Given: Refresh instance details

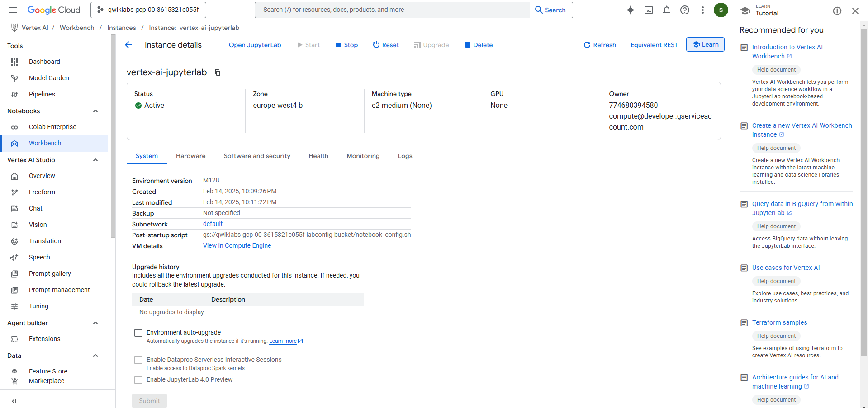Looking at the screenshot, I should [x=600, y=45].
